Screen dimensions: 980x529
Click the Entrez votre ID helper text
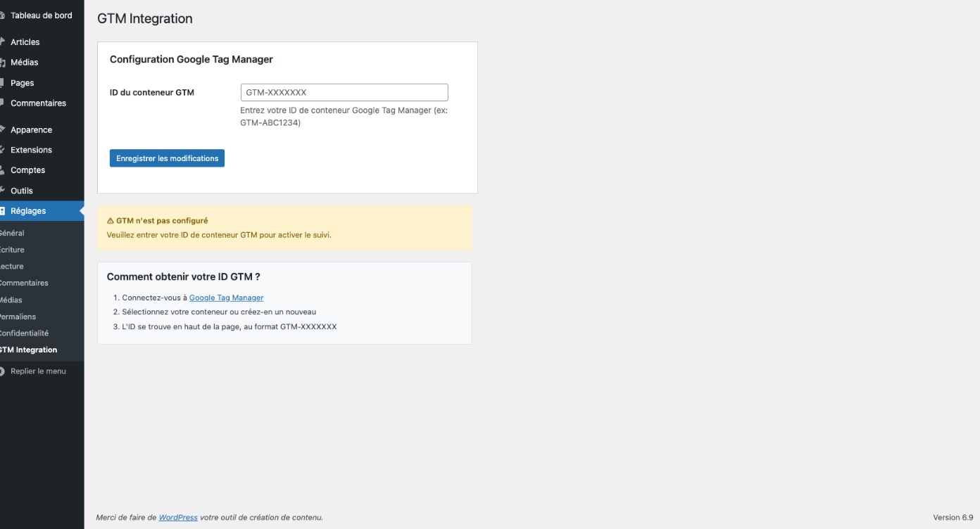click(344, 117)
